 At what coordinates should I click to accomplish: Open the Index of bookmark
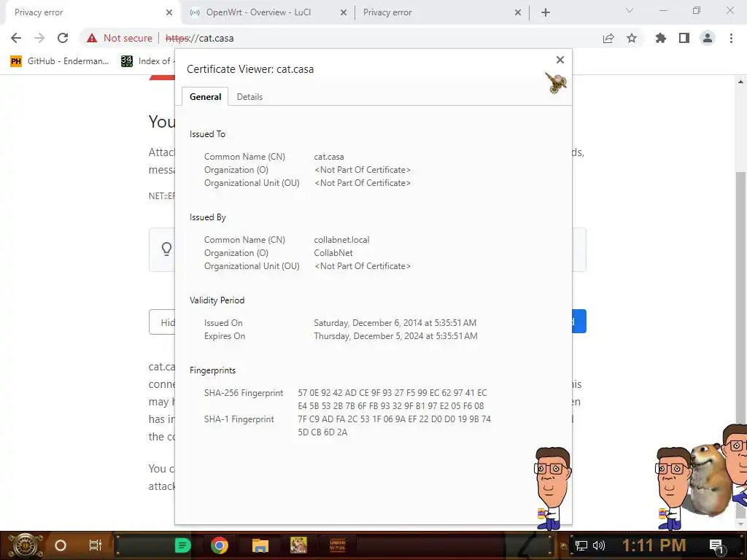coord(147,61)
